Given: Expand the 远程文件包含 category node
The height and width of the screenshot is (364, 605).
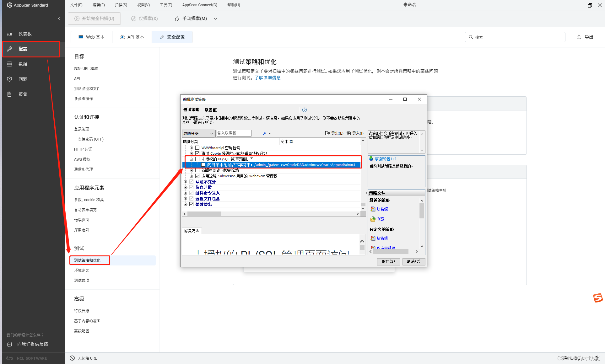Looking at the screenshot, I should click(x=185, y=199).
